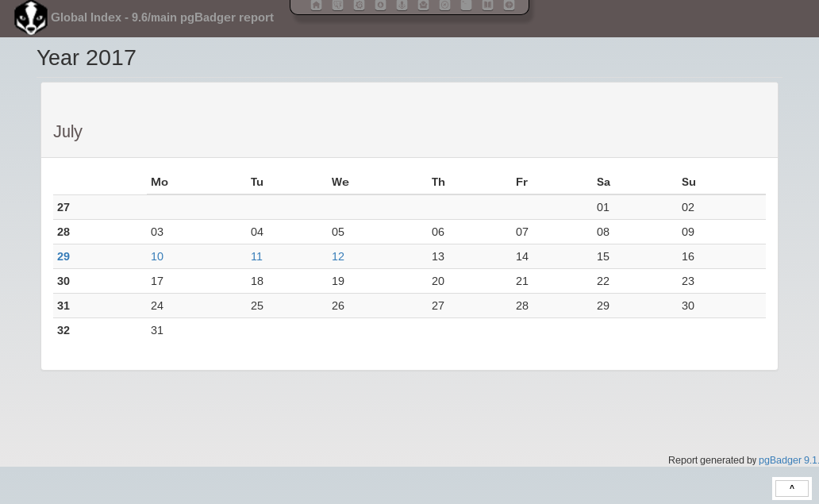Screen dimensions: 819x504
Task: Open the July 10 daily report
Action: (x=157, y=256)
